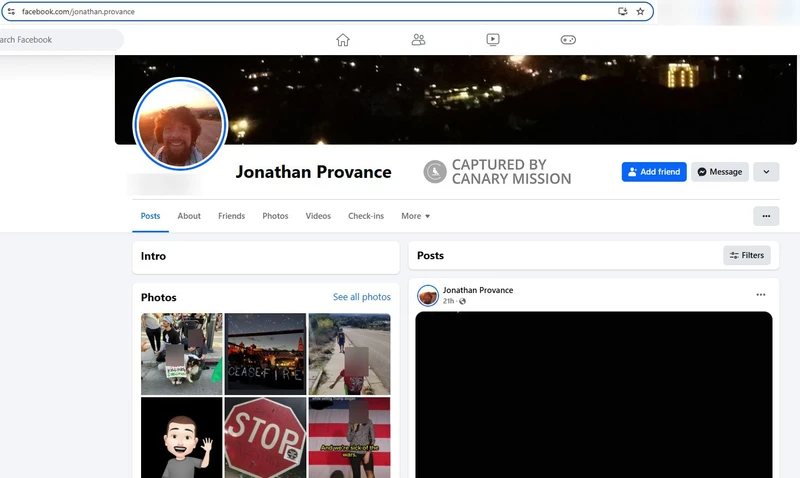Click the Search Facebook field

point(60,40)
